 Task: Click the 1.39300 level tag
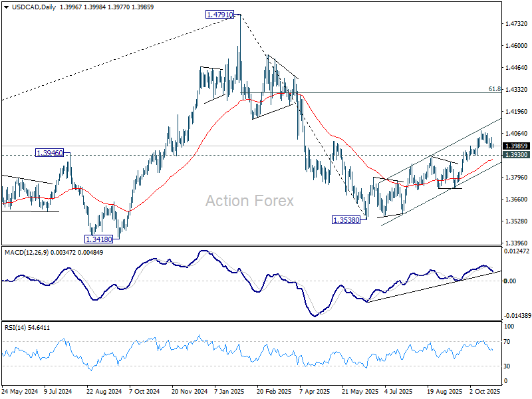[x=517, y=155]
